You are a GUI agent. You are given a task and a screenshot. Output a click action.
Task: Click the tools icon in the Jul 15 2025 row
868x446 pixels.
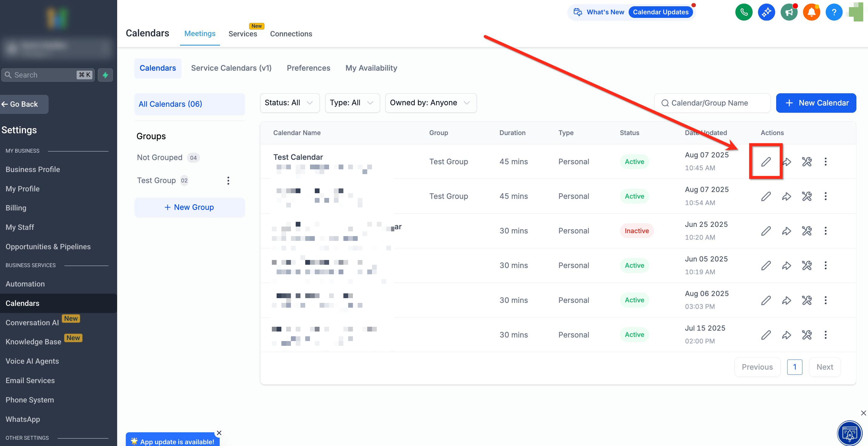pos(807,335)
